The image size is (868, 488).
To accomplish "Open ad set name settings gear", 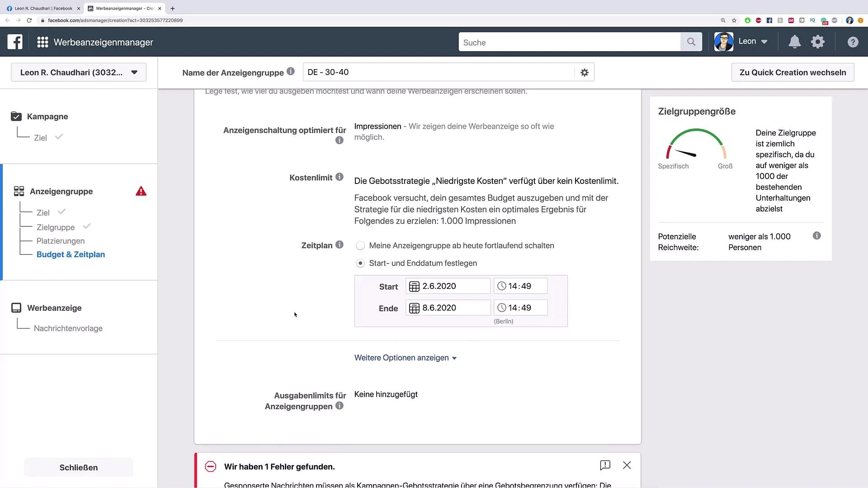I will point(585,72).
